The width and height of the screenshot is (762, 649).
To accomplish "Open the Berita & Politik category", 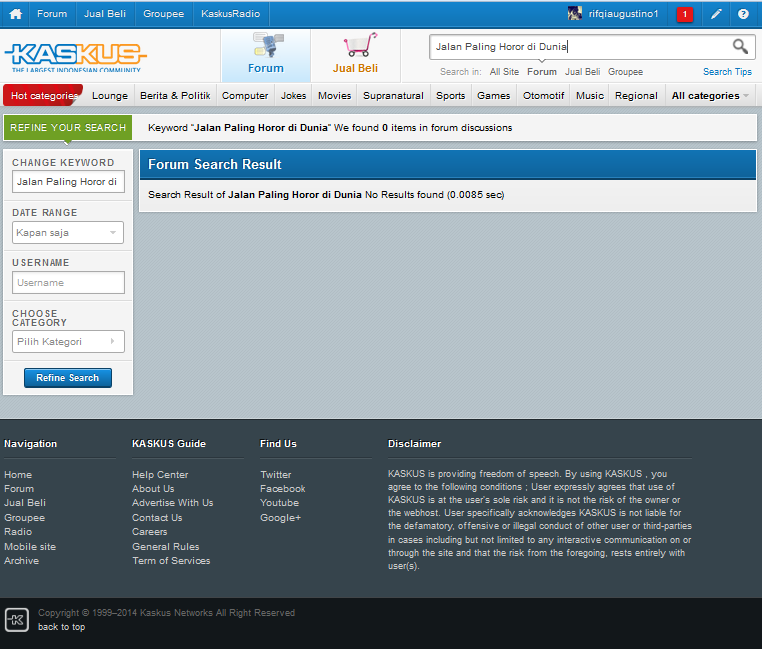I will pos(175,96).
